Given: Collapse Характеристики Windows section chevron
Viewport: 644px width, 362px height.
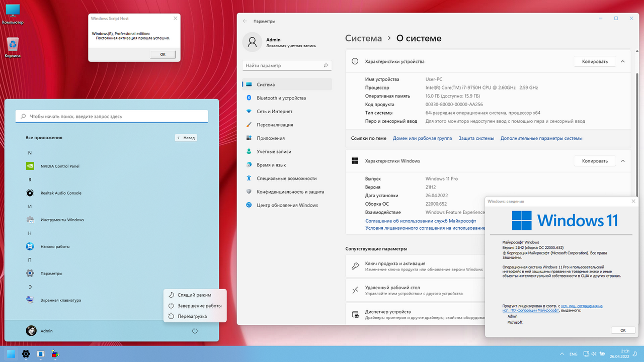Looking at the screenshot, I should (622, 161).
